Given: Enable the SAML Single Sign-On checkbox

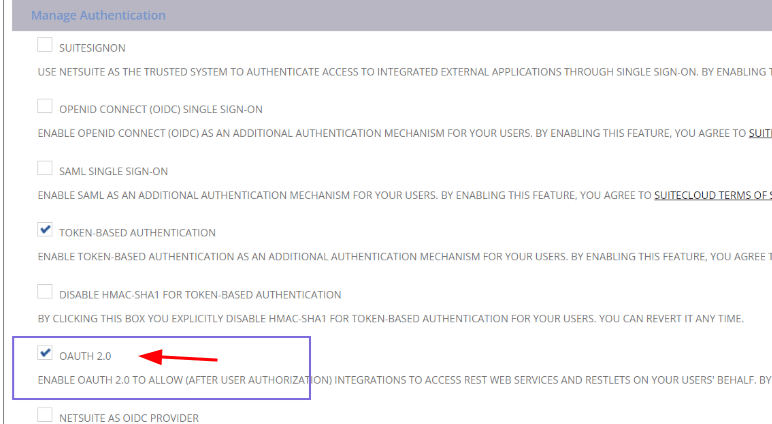Looking at the screenshot, I should 45,168.
